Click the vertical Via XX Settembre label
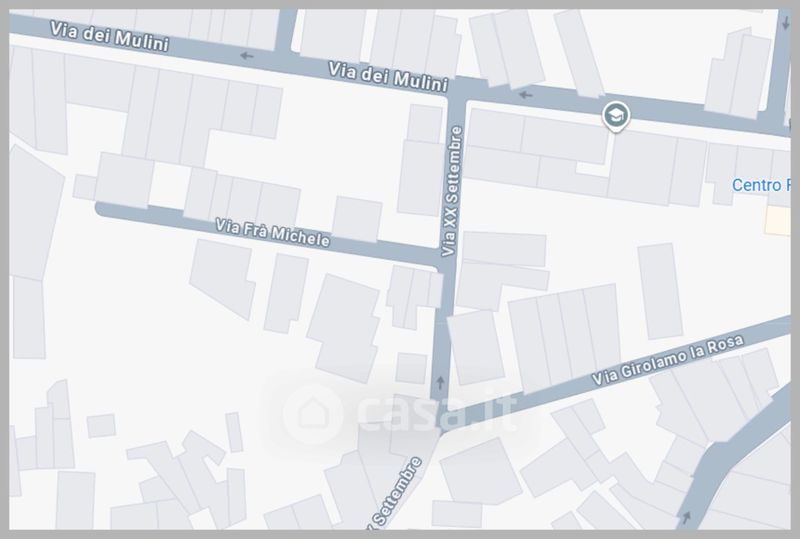This screenshot has width=800, height=539. point(452,191)
